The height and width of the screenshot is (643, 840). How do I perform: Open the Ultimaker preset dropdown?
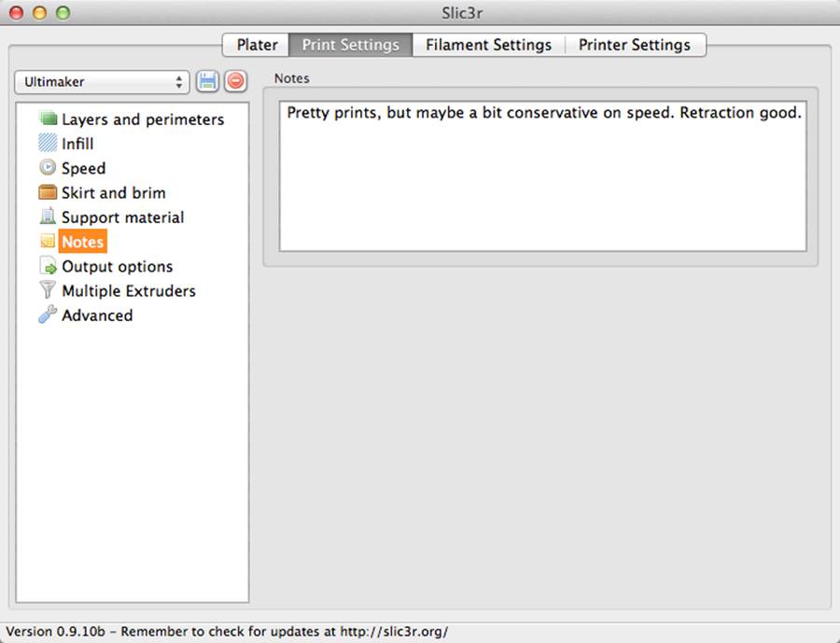pos(102,82)
